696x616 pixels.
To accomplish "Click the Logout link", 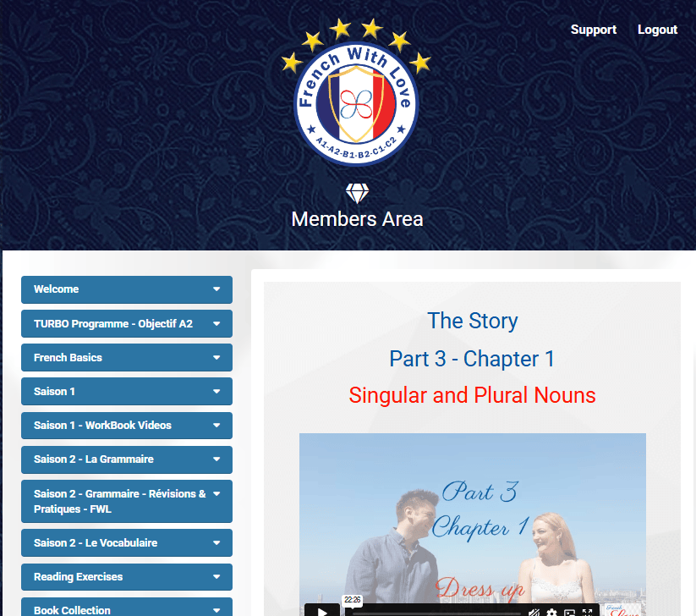I will [x=657, y=30].
